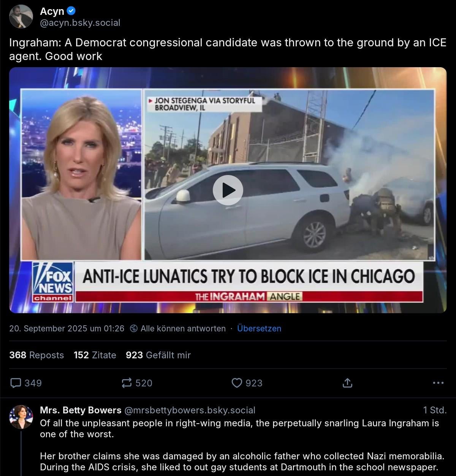
Task: Click the reply speech bubble icon
Action: click(x=16, y=383)
